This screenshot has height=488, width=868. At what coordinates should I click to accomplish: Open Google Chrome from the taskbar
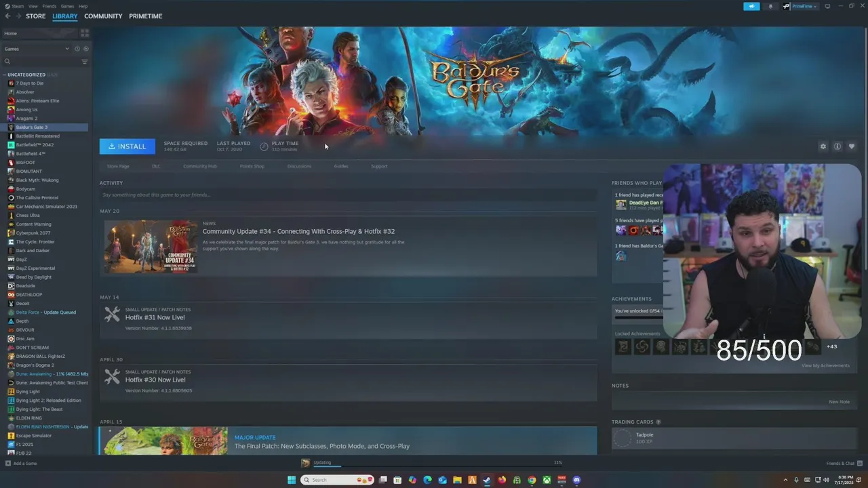click(532, 480)
